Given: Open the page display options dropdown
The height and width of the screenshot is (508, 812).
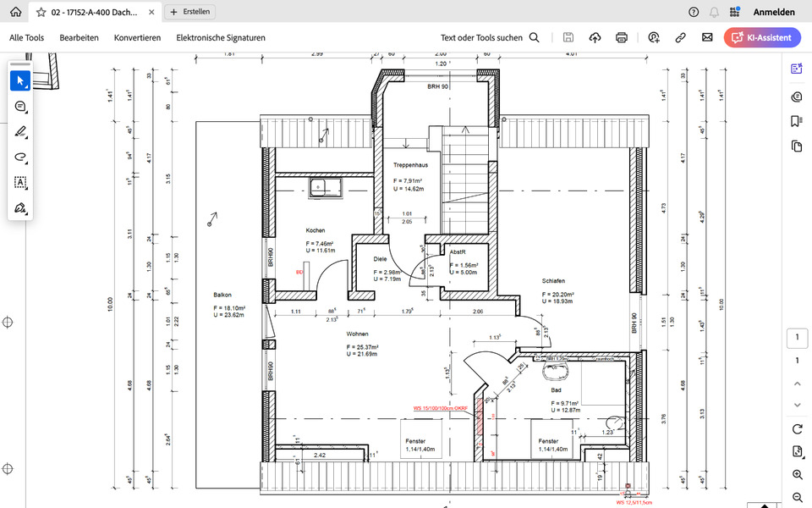Looking at the screenshot, I should point(796,452).
